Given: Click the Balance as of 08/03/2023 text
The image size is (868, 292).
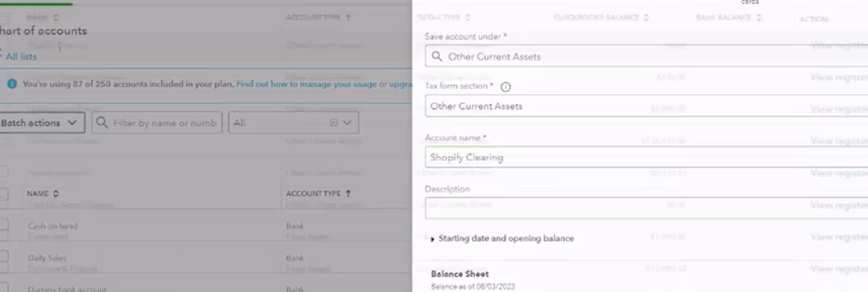Looking at the screenshot, I should click(x=473, y=286).
